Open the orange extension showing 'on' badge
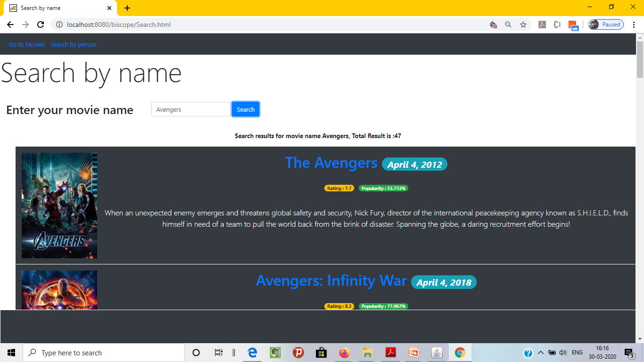This screenshot has height=362, width=644. 573,25
